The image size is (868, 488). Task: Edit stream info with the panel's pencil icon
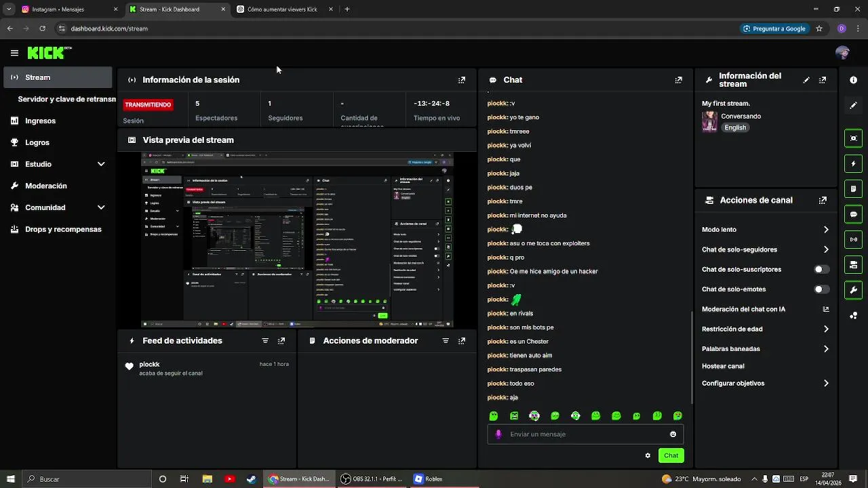point(806,80)
